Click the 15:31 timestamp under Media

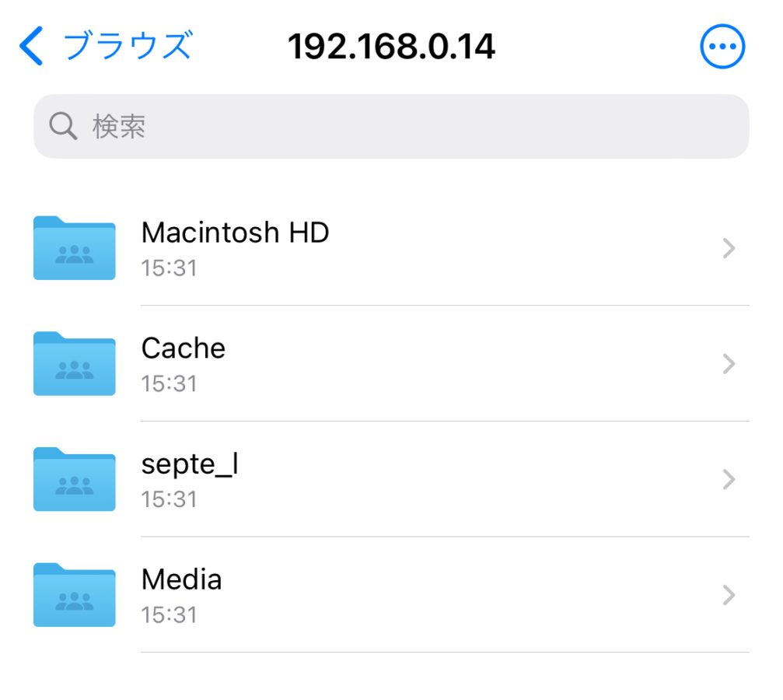click(169, 615)
